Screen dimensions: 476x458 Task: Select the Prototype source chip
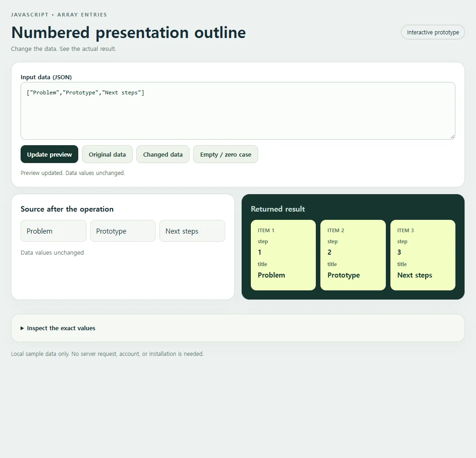[x=123, y=231]
